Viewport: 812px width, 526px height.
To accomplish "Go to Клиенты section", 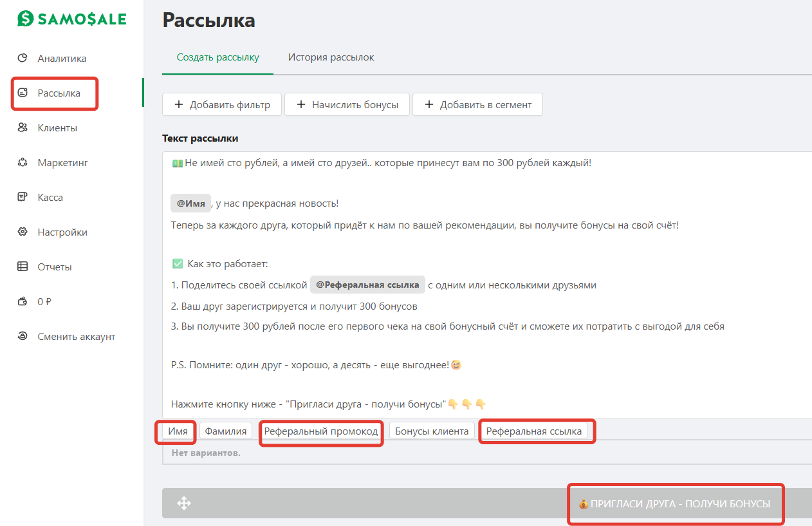I will [57, 127].
